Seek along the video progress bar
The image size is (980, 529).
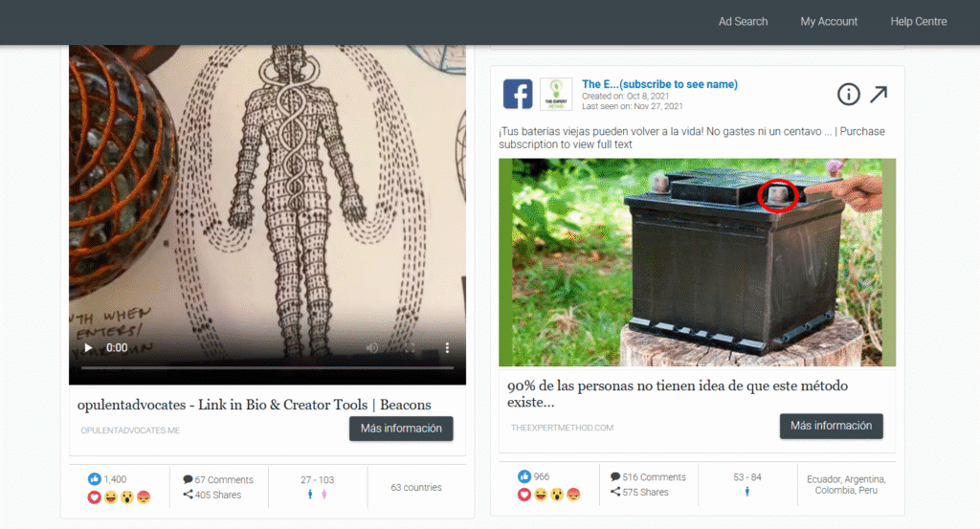point(267,368)
